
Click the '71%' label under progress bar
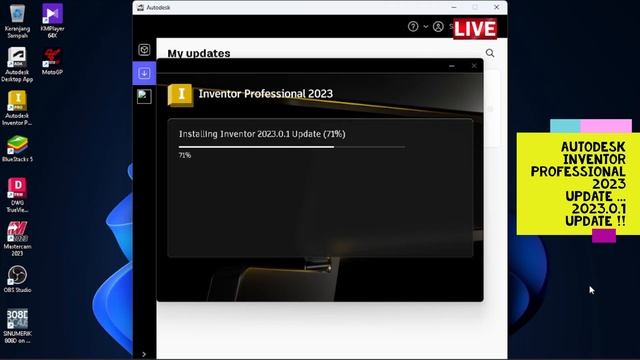pos(184,155)
